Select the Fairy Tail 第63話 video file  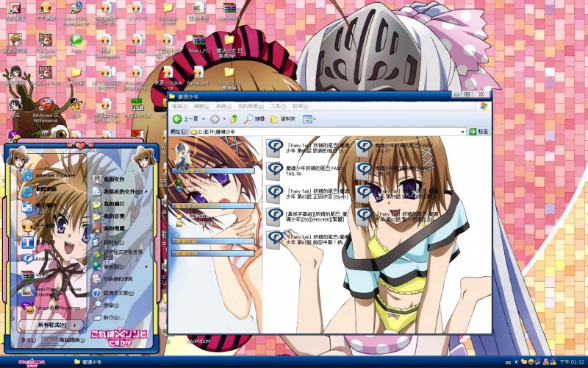tap(307, 194)
